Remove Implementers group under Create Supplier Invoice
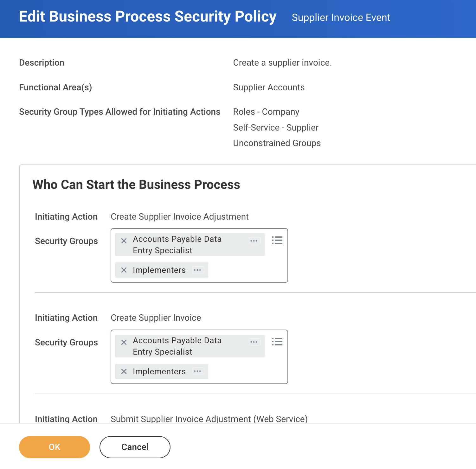476x469 pixels. pos(124,371)
